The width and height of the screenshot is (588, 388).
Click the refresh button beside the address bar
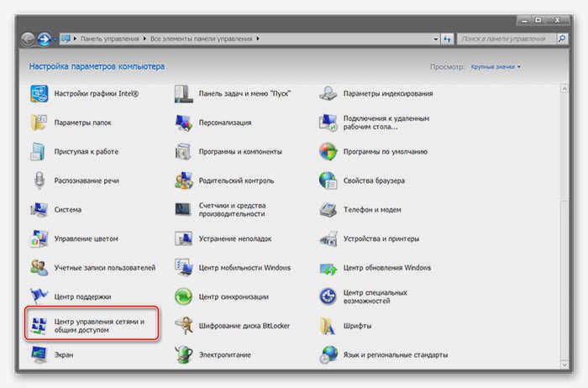447,39
